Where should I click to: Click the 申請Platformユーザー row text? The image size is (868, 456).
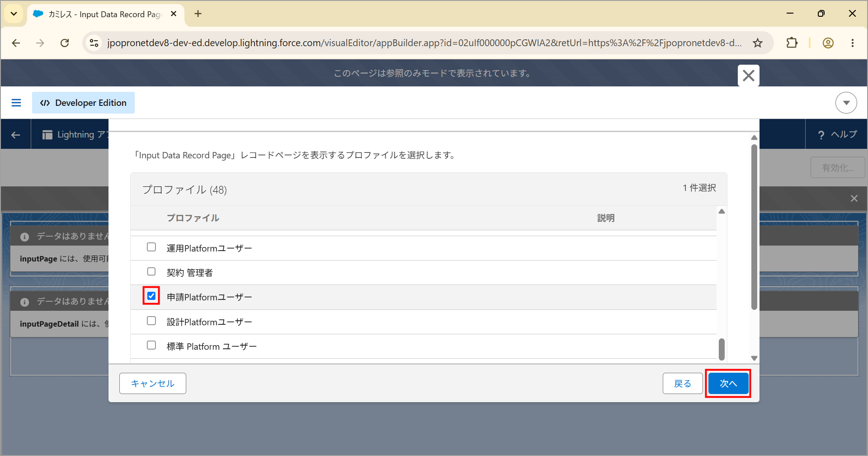209,297
